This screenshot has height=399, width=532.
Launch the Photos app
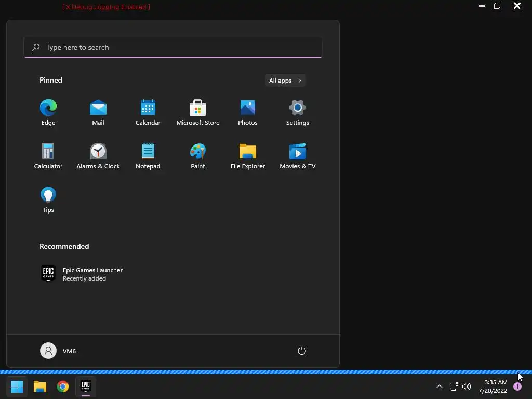click(248, 112)
